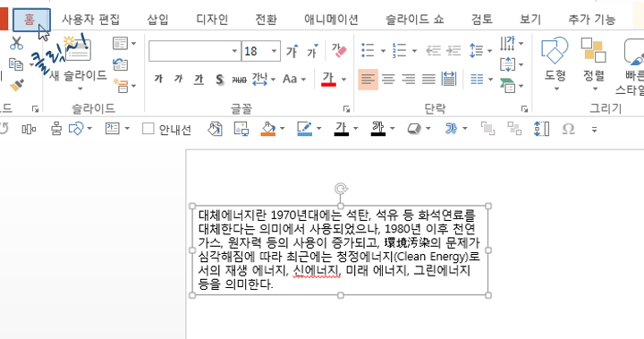This screenshot has width=644, height=339.
Task: Toggle bold formatting
Action: [158, 79]
